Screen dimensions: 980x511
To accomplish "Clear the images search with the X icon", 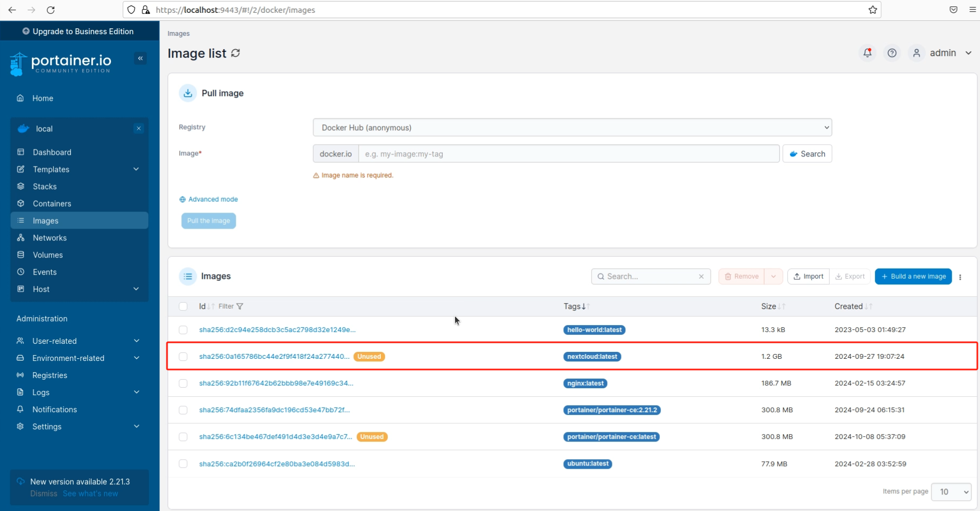I will 701,277.
